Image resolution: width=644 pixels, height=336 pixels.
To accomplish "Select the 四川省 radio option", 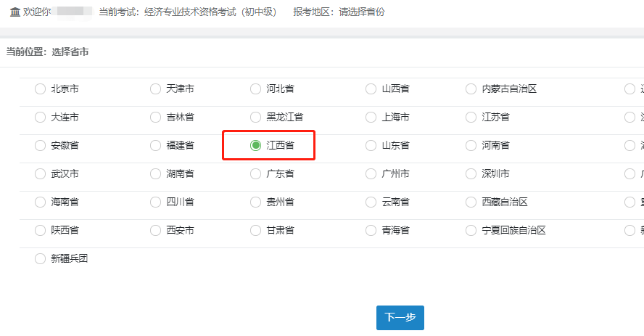I will (155, 202).
